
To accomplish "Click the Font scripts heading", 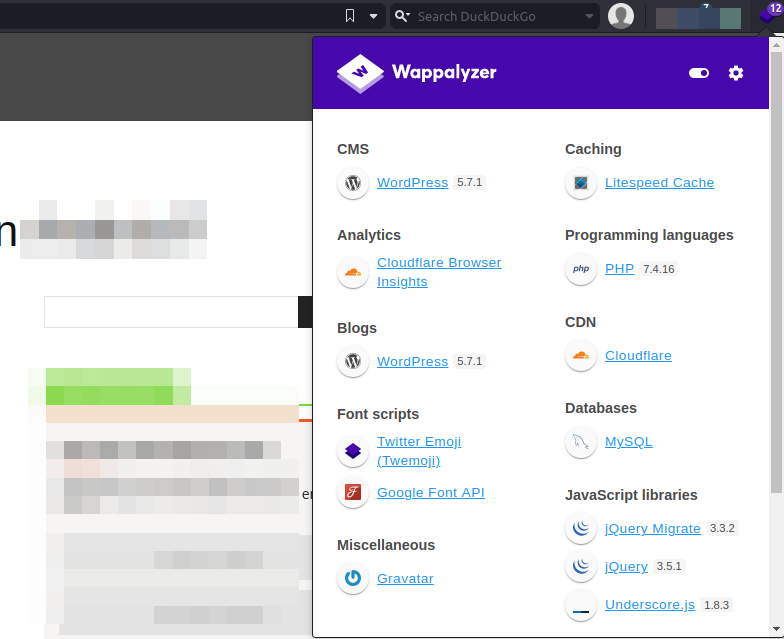I will click(378, 414).
